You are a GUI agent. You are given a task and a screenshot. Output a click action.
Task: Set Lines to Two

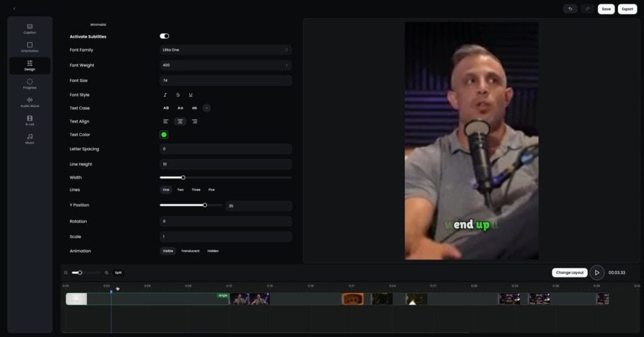[180, 190]
